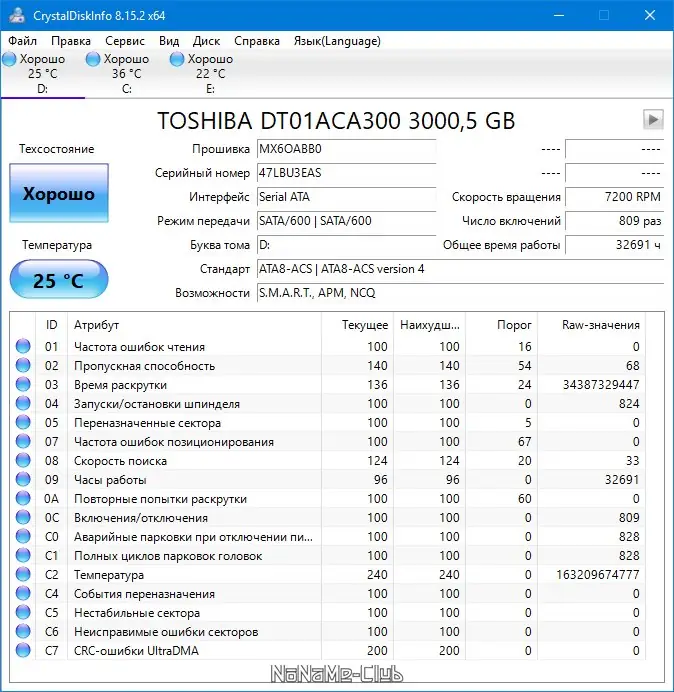Select the Часы работы row
The height and width of the screenshot is (692, 674).
pos(328,479)
